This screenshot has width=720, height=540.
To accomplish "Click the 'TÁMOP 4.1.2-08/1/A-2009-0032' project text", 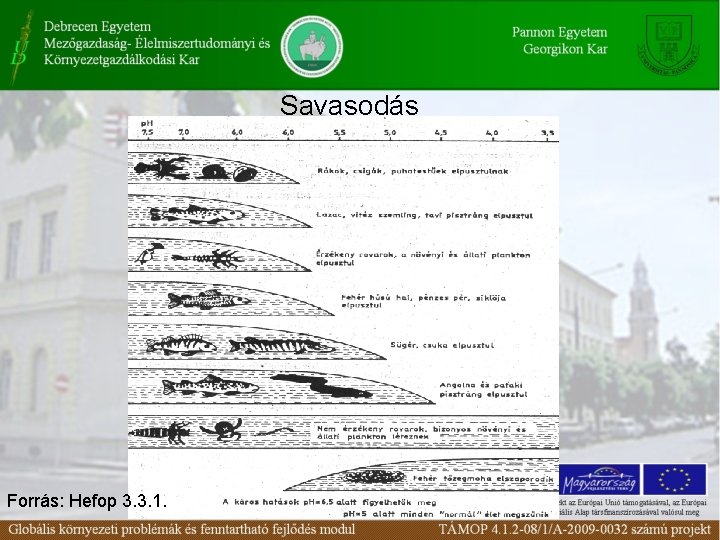I will coord(533,529).
